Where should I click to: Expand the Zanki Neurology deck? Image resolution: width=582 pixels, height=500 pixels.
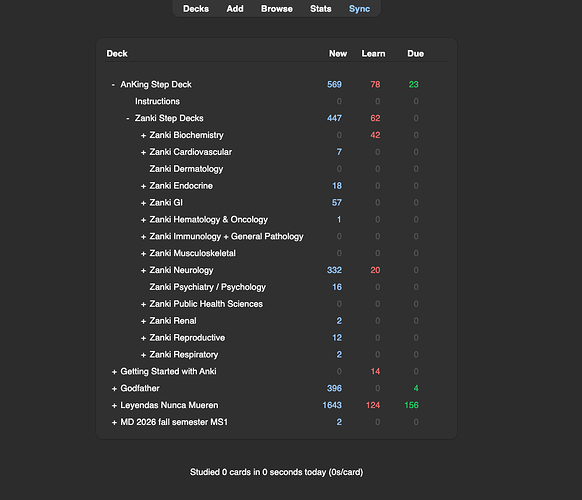[143, 271]
